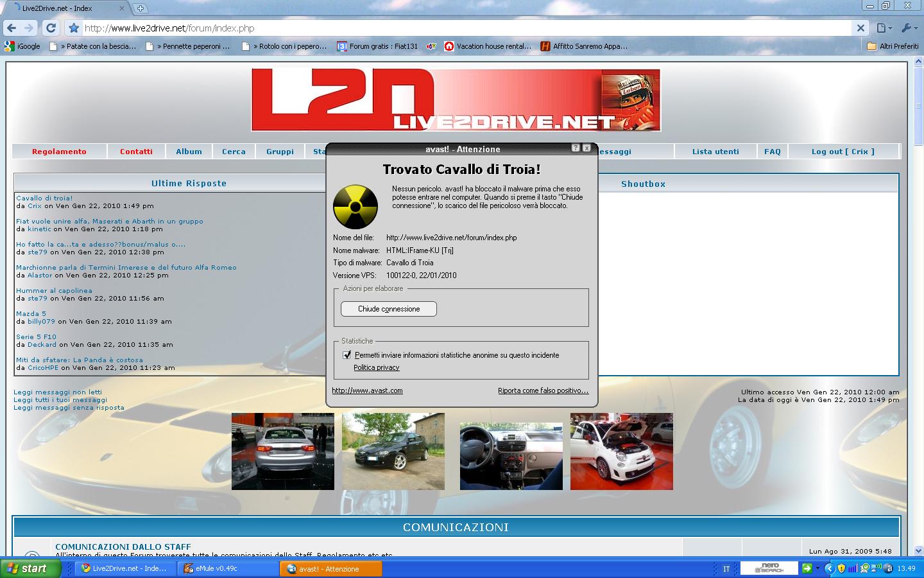924x578 pixels.
Task: Open user profile kinetic
Action: point(39,229)
